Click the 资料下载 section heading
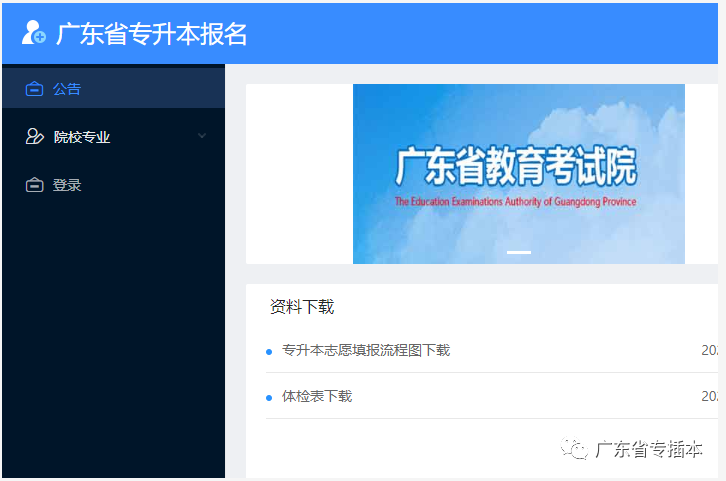726x481 pixels. pos(302,307)
